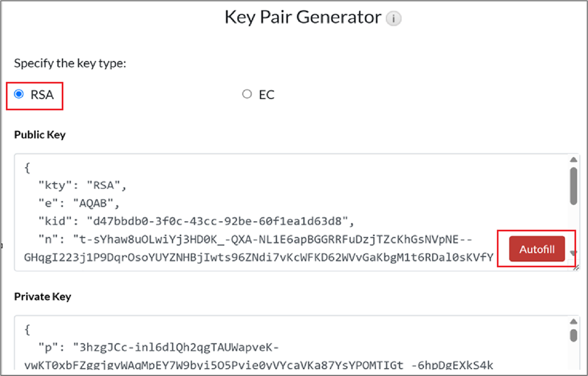Click the Private Key scrollbar thumb
Screen dimensions: 588x376
click(574, 335)
